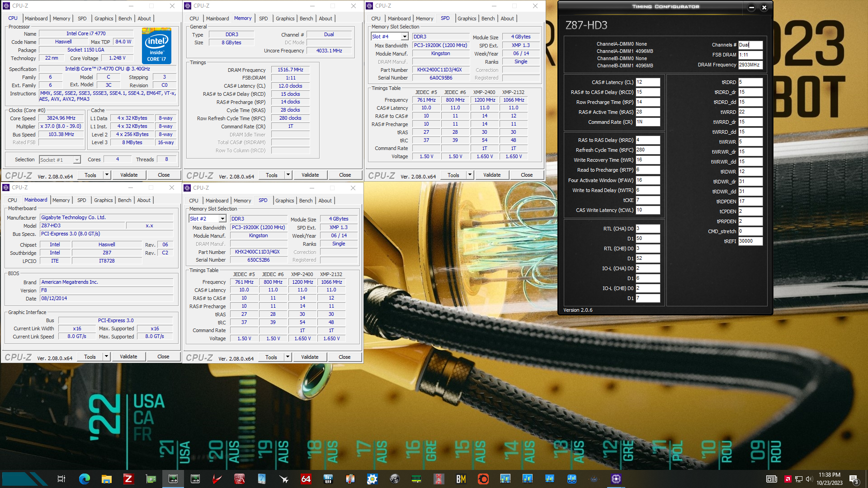The image size is (868, 488).
Task: Click BIOS date '08/12/2014' field
Action: click(106, 299)
